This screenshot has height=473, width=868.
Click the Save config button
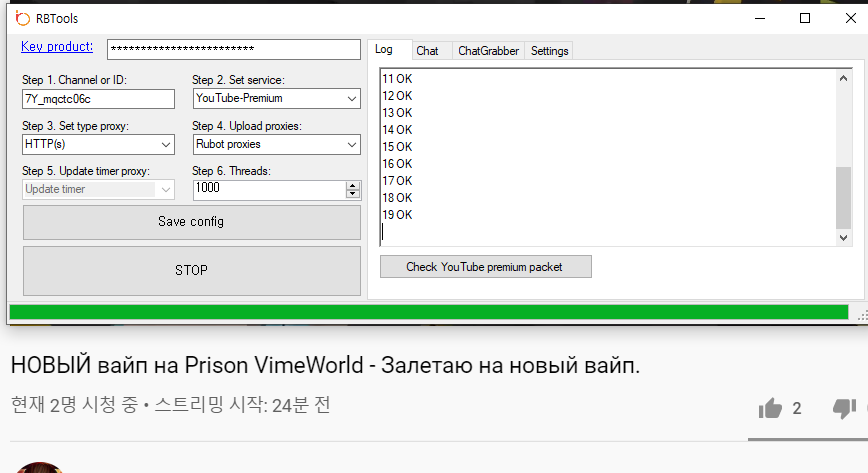(192, 222)
